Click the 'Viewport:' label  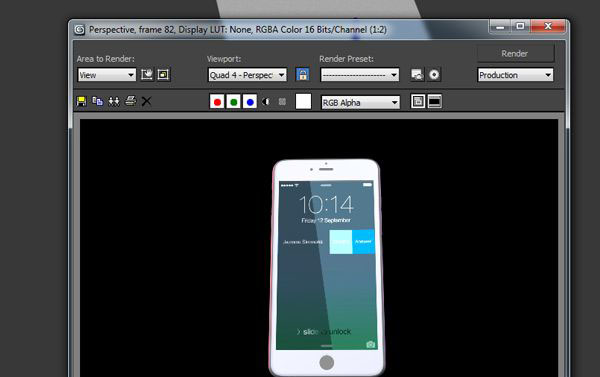coord(224,59)
